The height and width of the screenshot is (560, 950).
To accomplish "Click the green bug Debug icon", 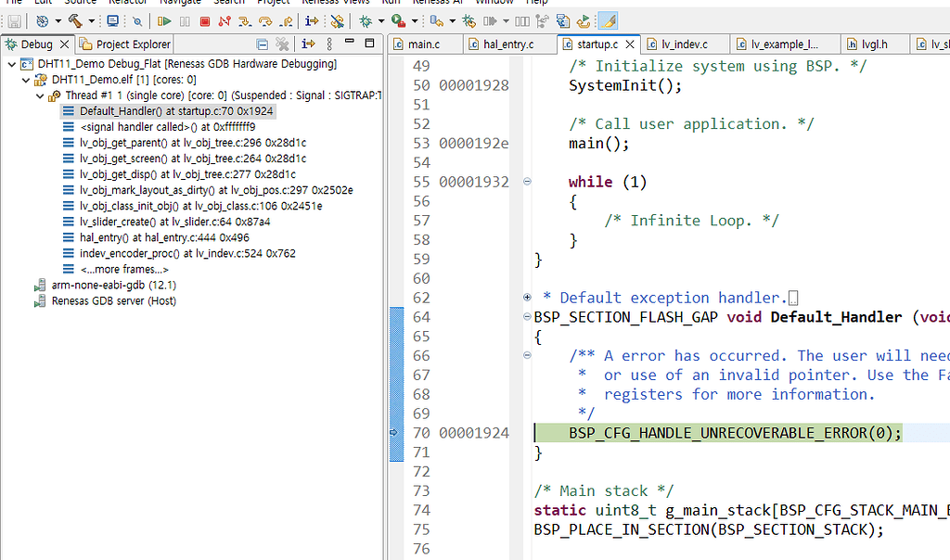I will 366,21.
